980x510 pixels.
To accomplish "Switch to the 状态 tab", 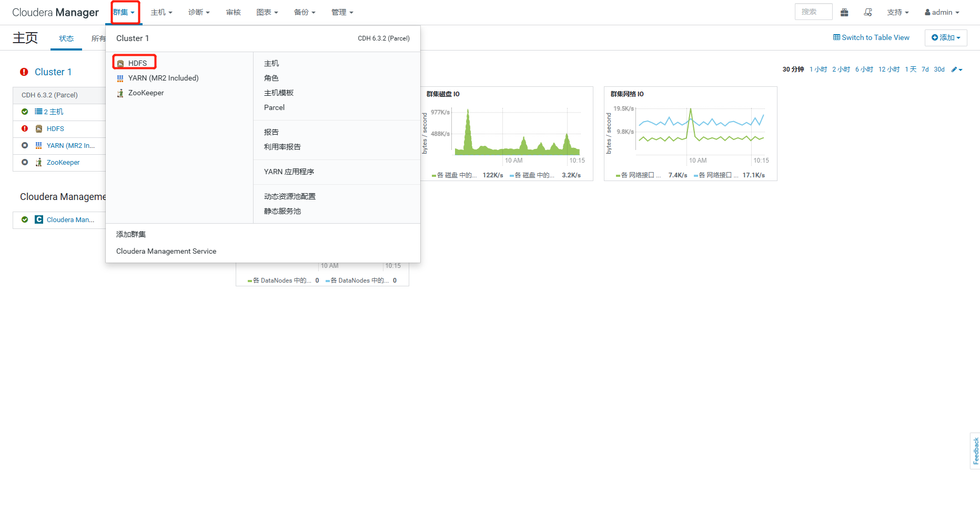I will [x=66, y=39].
